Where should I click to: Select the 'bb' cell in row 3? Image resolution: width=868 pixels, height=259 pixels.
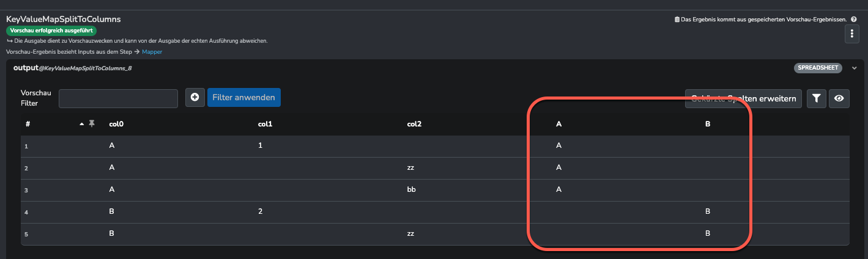pyautogui.click(x=411, y=189)
